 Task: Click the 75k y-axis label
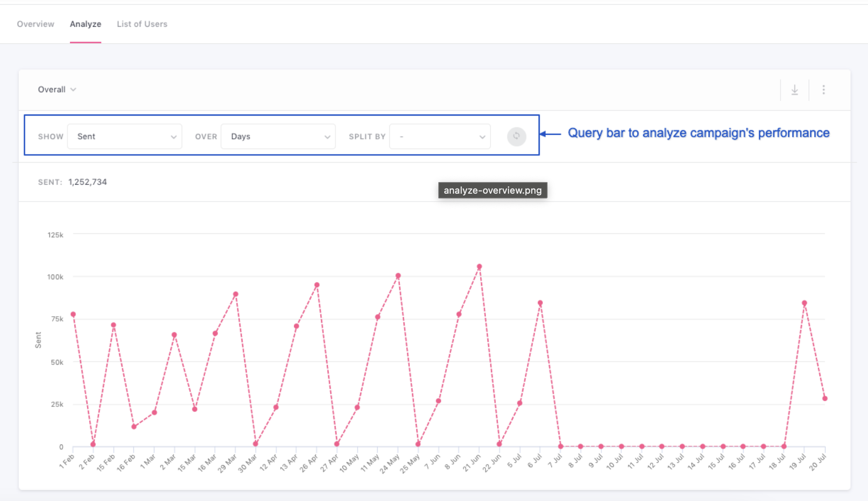coord(57,319)
